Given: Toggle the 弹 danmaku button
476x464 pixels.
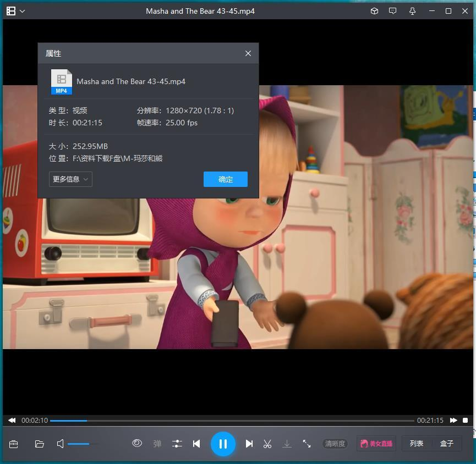Looking at the screenshot, I should (157, 444).
